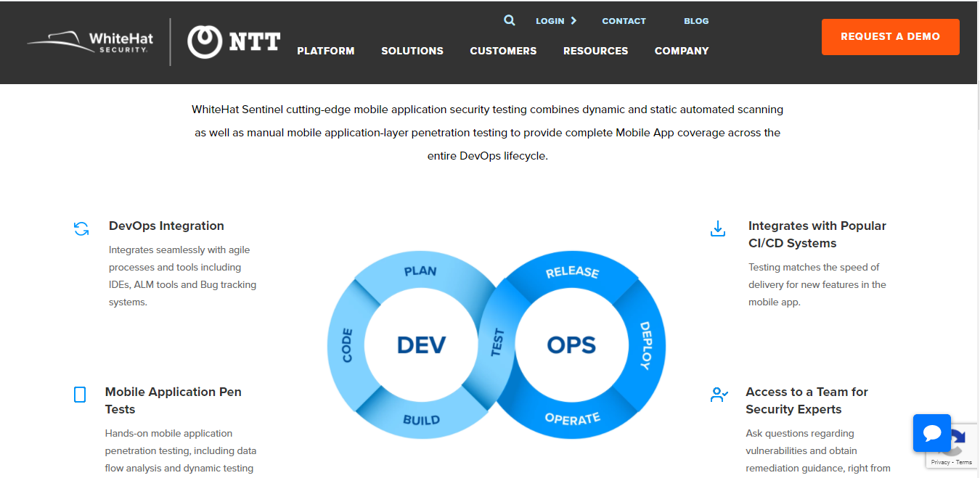
Task: Click the Integrates with Popular CI/CD Systems heading
Action: pos(817,234)
